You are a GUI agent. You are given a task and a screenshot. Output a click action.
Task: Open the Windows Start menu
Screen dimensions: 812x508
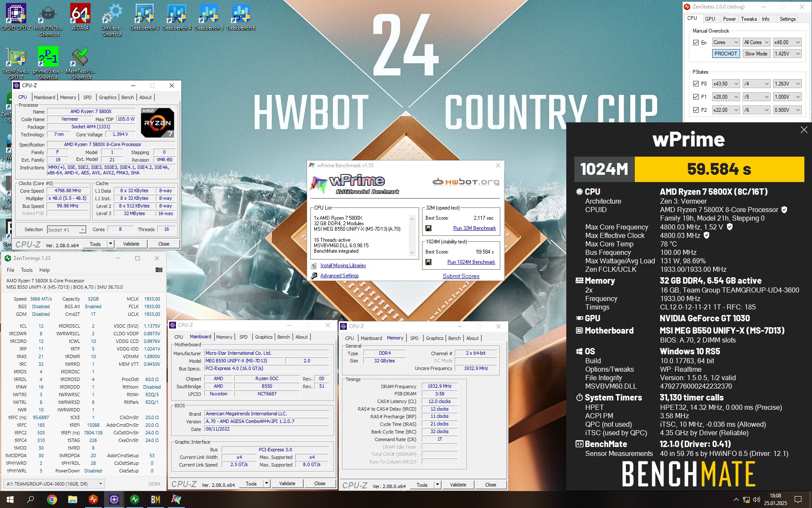click(x=10, y=500)
